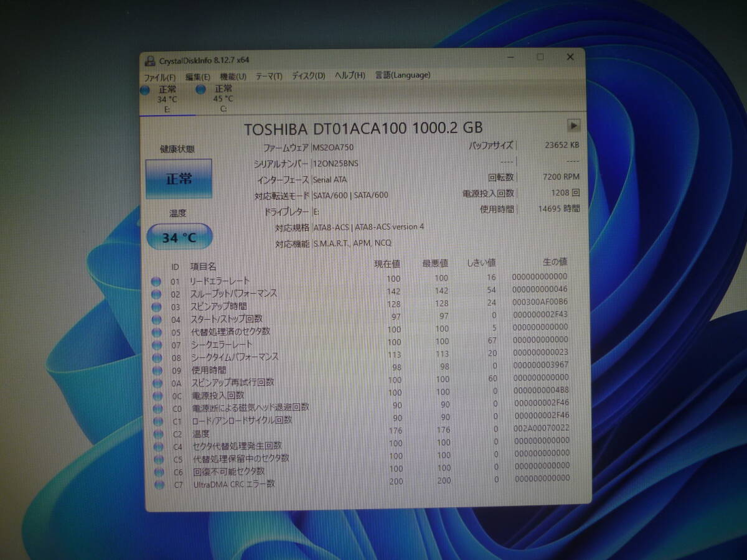
Task: Click the status icon for リードエラーレート
Action: click(x=156, y=281)
